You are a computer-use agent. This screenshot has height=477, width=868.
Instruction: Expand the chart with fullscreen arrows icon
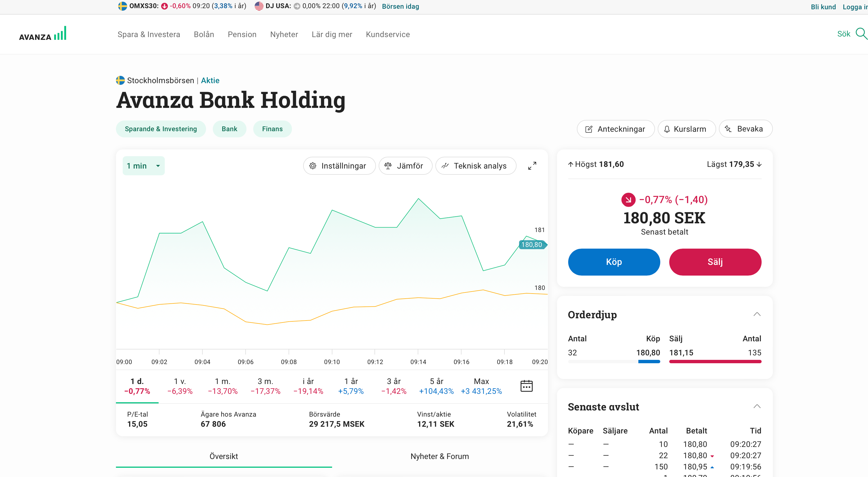coord(532,165)
